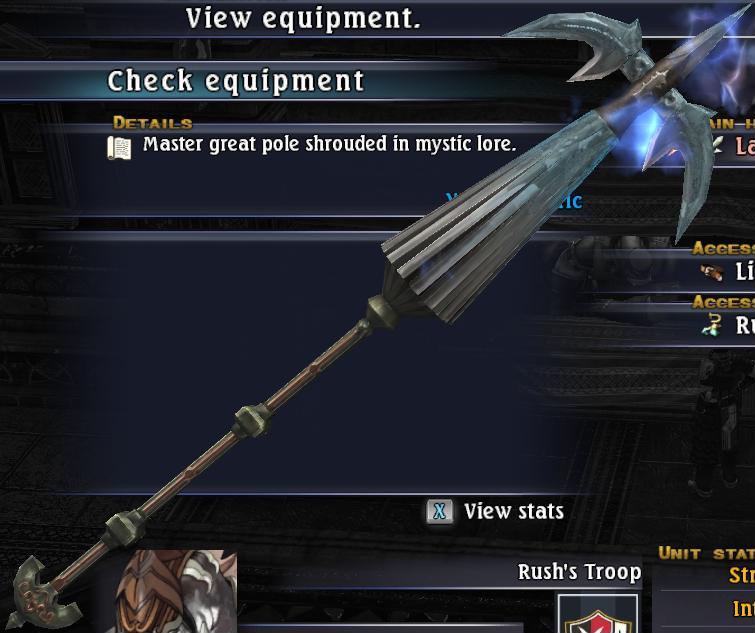The width and height of the screenshot is (755, 633).
Task: Click the anchor-shaped butt end of the pole
Action: click(x=41, y=595)
